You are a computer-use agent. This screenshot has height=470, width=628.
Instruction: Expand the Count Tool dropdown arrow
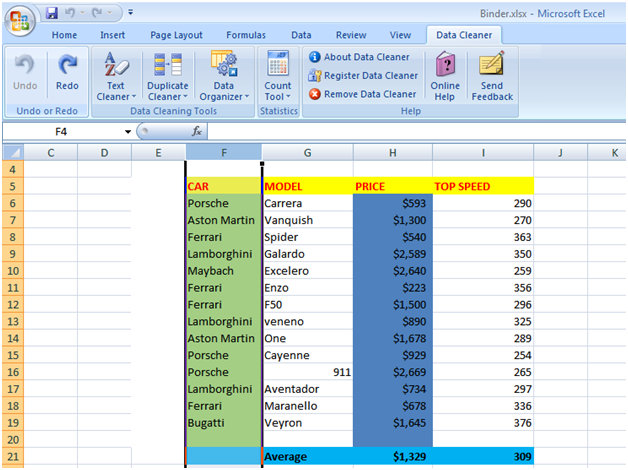(x=288, y=97)
